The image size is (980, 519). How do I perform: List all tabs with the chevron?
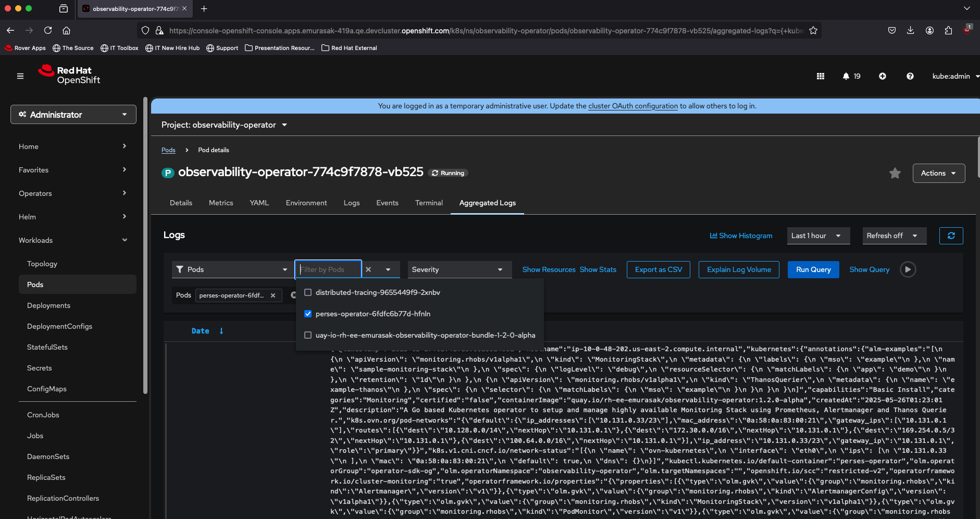tap(967, 8)
